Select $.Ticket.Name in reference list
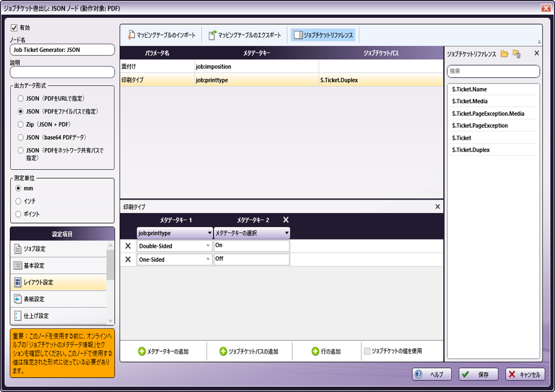Viewport: 555px width, 392px height. [493, 90]
